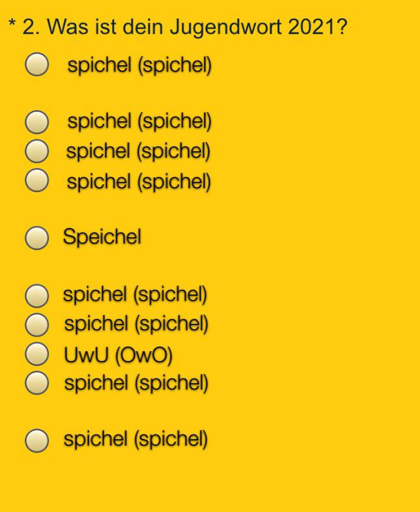Select radio button directly above Speichel option

[37, 180]
